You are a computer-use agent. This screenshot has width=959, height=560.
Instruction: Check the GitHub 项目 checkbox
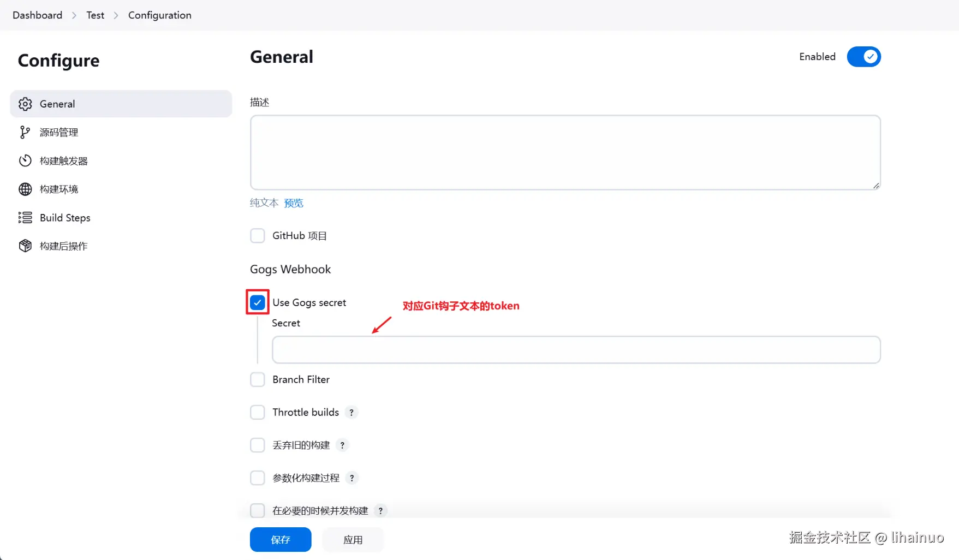point(257,235)
